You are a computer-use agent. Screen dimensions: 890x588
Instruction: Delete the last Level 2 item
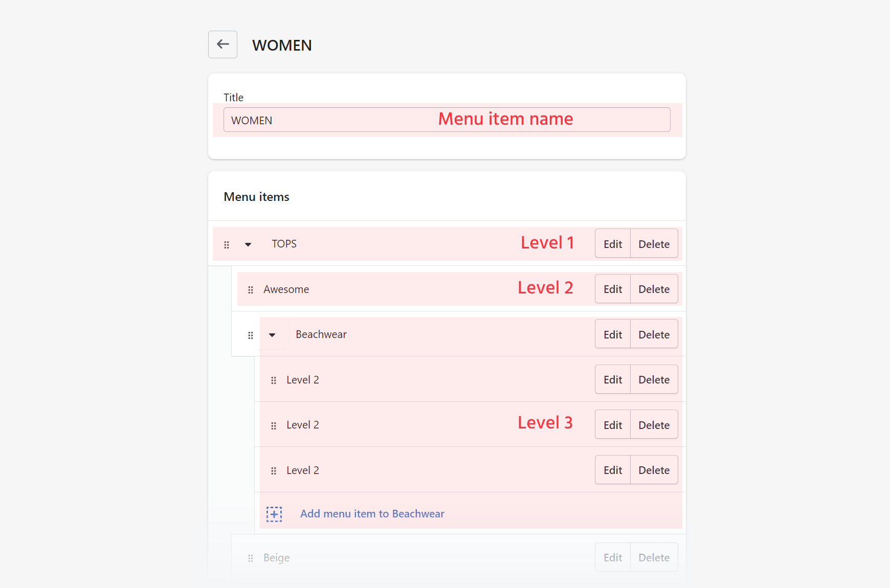click(654, 470)
